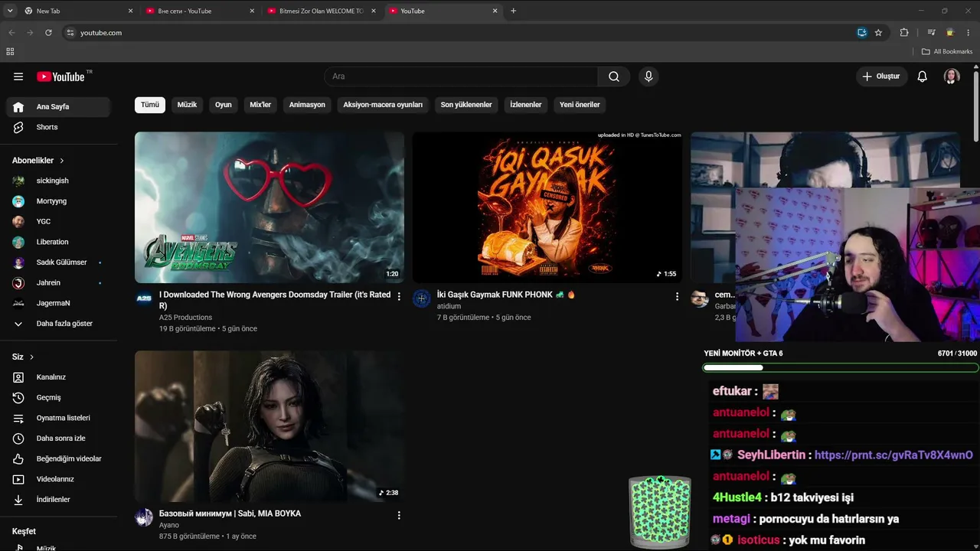
Task: Click the atidium channel avatar
Action: click(x=422, y=298)
